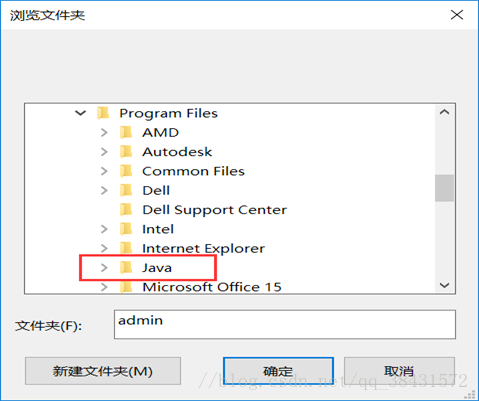This screenshot has width=479, height=401.
Task: Click the 新建文件夹(M) button
Action: point(103,371)
